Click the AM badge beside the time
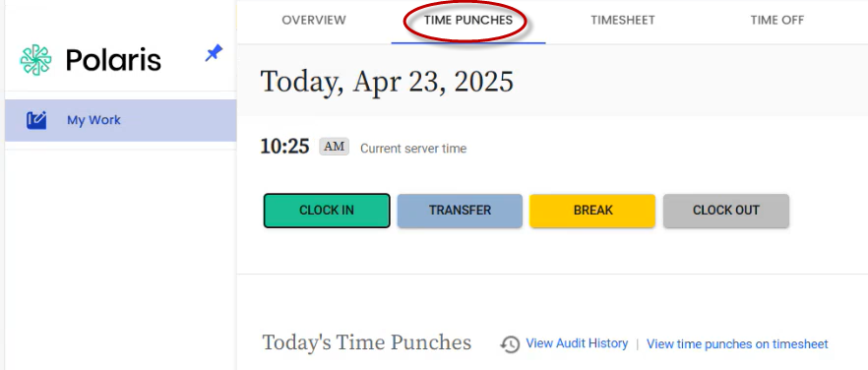Image resolution: width=868 pixels, height=370 pixels. [x=335, y=147]
